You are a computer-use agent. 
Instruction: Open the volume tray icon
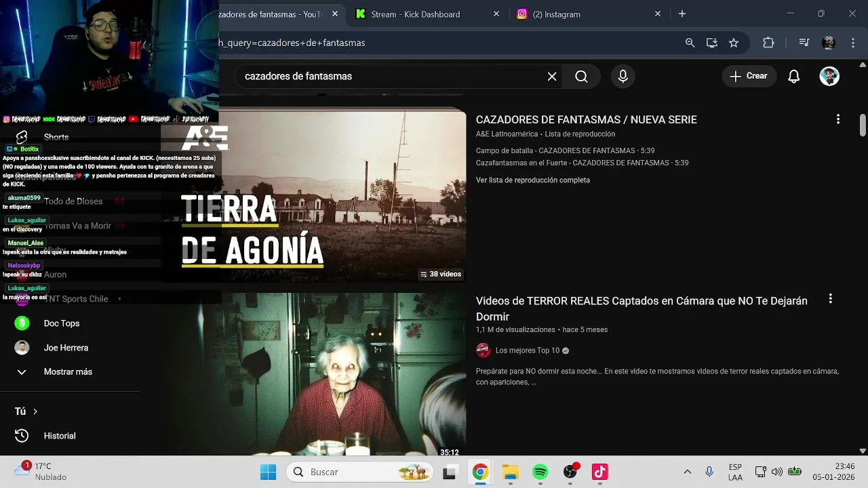[777, 472]
